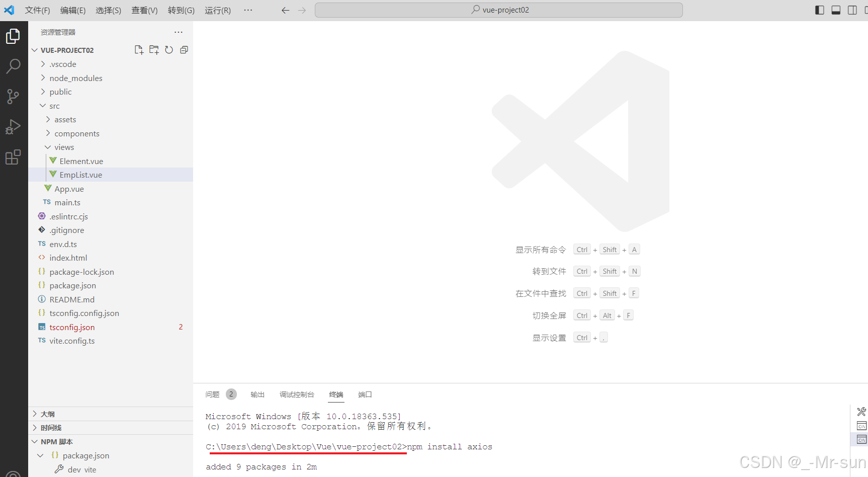Open package-lock.json file
Image resolution: width=868 pixels, height=477 pixels.
111,272
